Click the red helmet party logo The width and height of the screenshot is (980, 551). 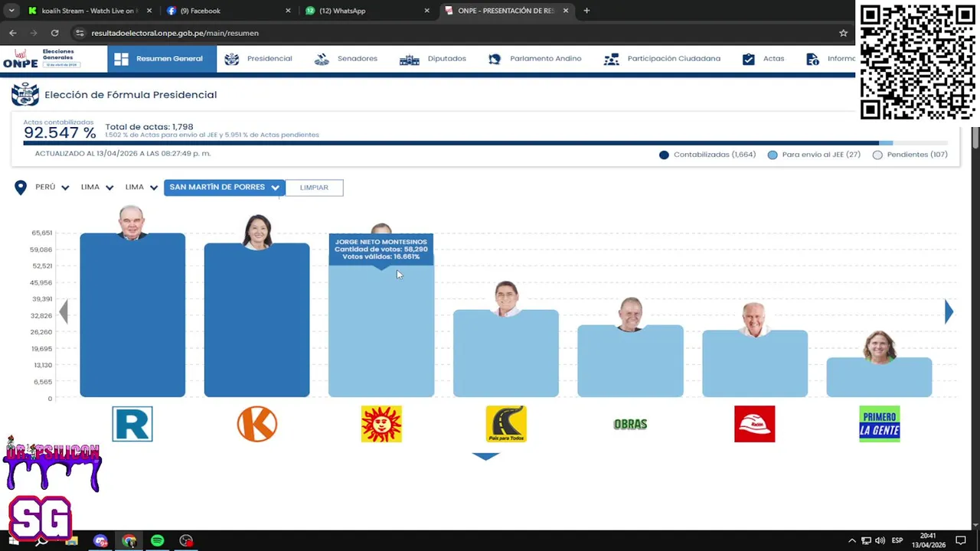pyautogui.click(x=755, y=424)
